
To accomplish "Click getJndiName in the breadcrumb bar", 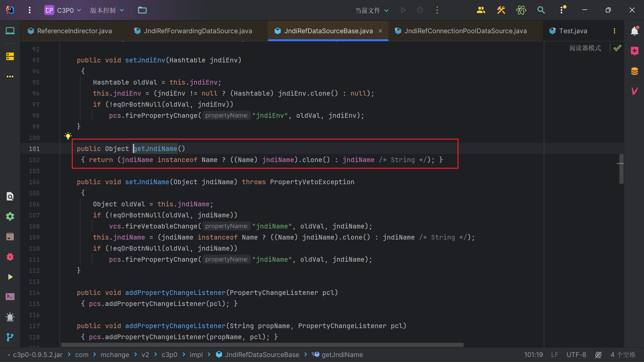I will coord(337,355).
